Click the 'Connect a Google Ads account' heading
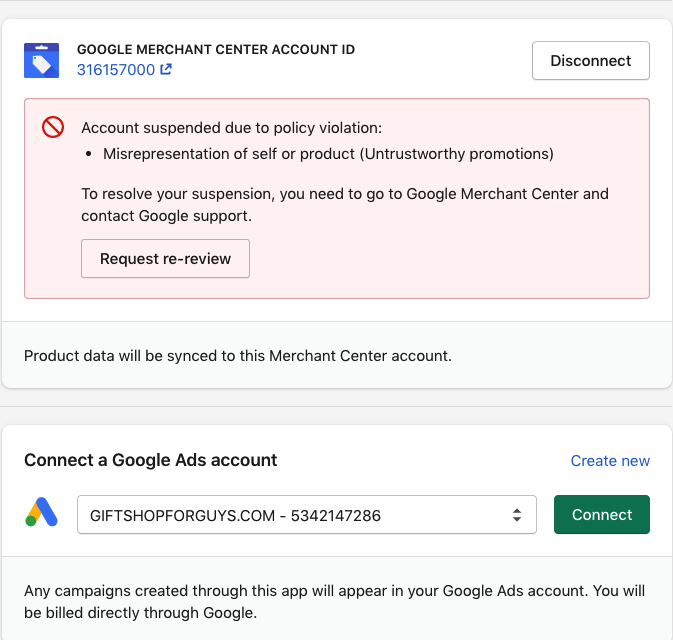The width and height of the screenshot is (673, 640). [151, 460]
